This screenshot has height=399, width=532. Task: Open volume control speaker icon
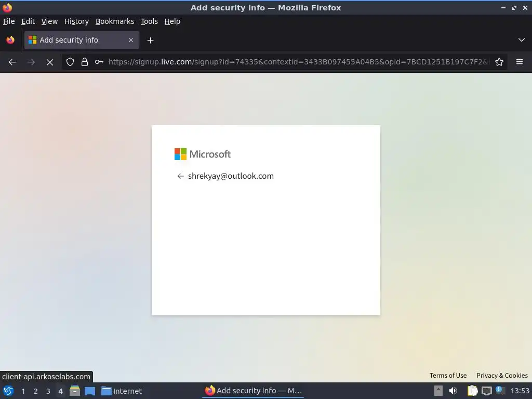coord(453,391)
